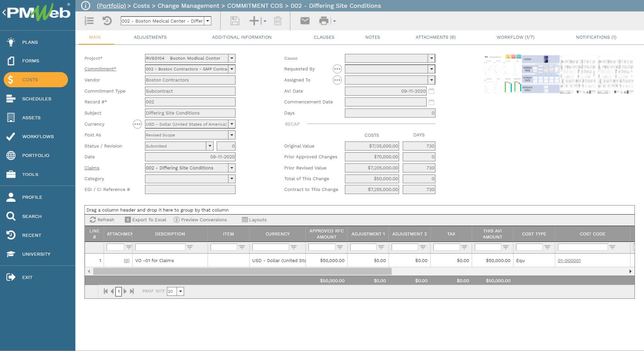Click the Email envelope icon
Screen dimensions: 644x351
click(305, 21)
